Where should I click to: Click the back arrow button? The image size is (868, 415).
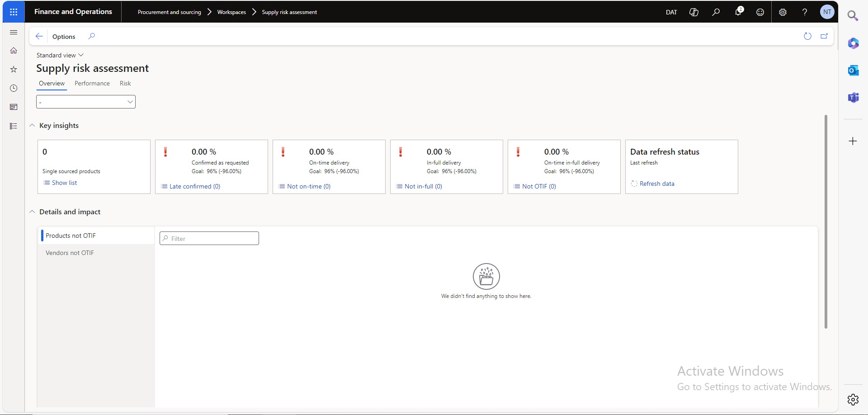39,36
